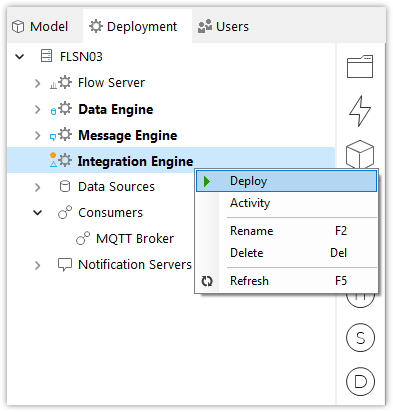
Task: Click the circled S icon
Action: [360, 338]
